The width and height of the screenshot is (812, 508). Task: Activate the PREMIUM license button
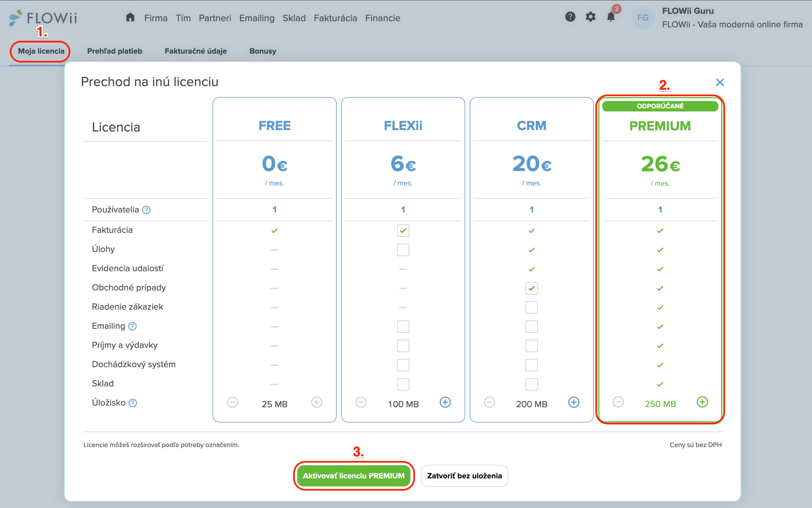click(x=354, y=476)
